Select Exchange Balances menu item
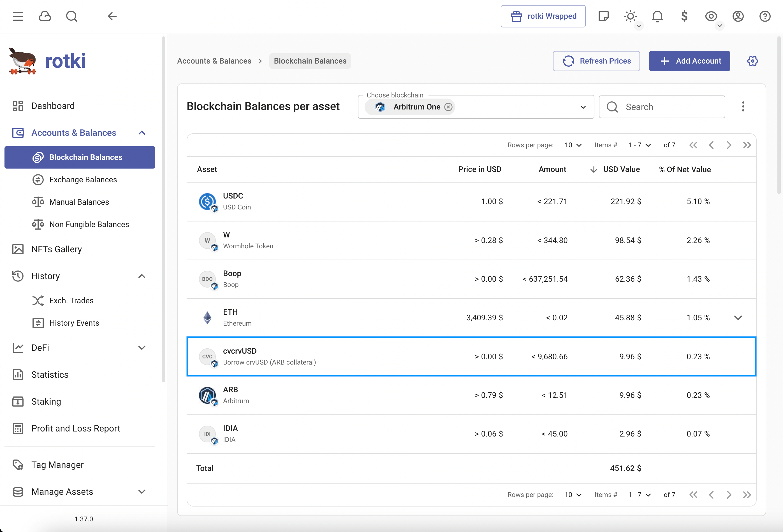Image resolution: width=783 pixels, height=532 pixels. click(83, 179)
